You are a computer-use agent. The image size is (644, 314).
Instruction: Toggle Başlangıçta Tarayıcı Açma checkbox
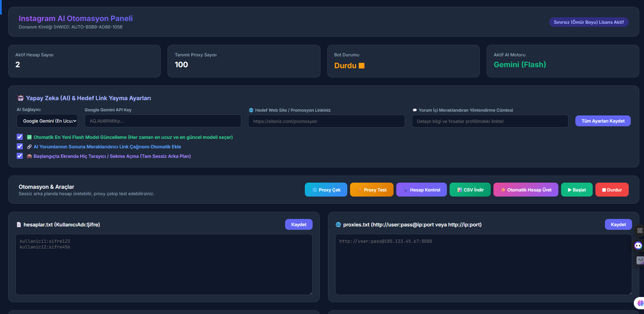pyautogui.click(x=20, y=156)
